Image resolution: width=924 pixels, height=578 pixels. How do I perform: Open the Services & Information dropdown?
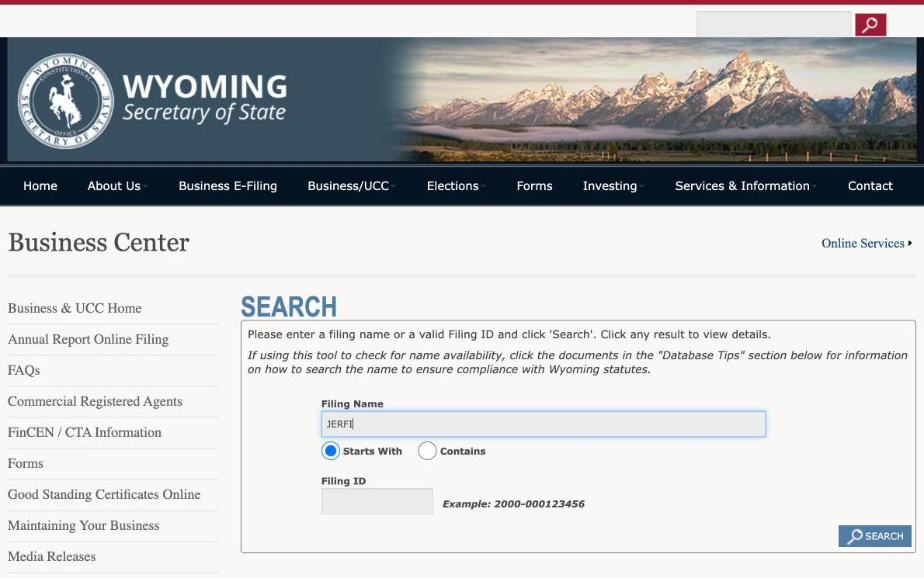[x=745, y=186]
